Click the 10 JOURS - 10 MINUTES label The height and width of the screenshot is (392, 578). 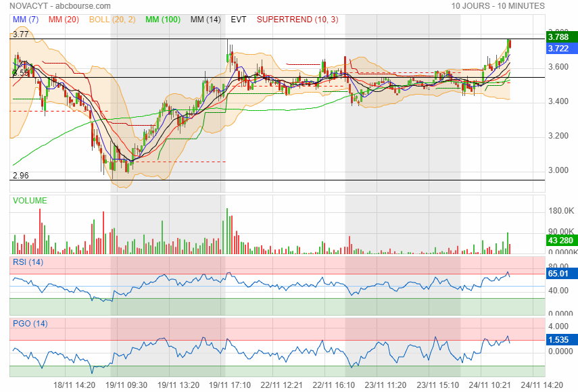click(x=498, y=6)
